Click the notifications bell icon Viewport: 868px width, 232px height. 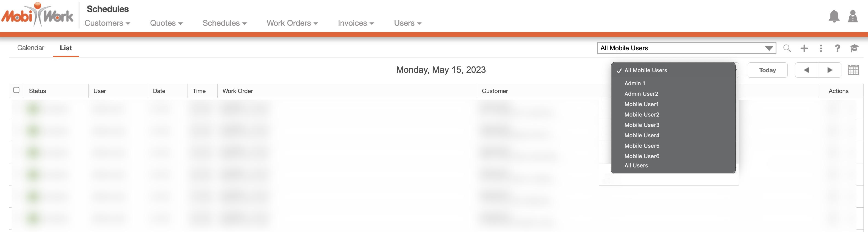(x=834, y=16)
